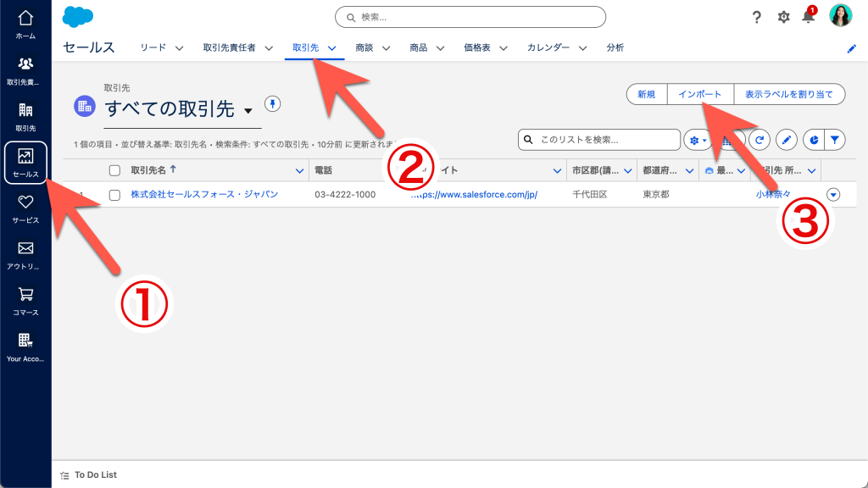This screenshot has height=488, width=868.
Task: Expand the 価格表 tab dropdown chevron
Action: [x=504, y=48]
